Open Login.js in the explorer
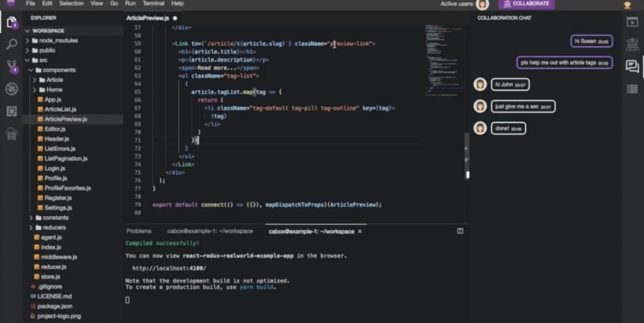This screenshot has width=644, height=323. click(x=55, y=168)
